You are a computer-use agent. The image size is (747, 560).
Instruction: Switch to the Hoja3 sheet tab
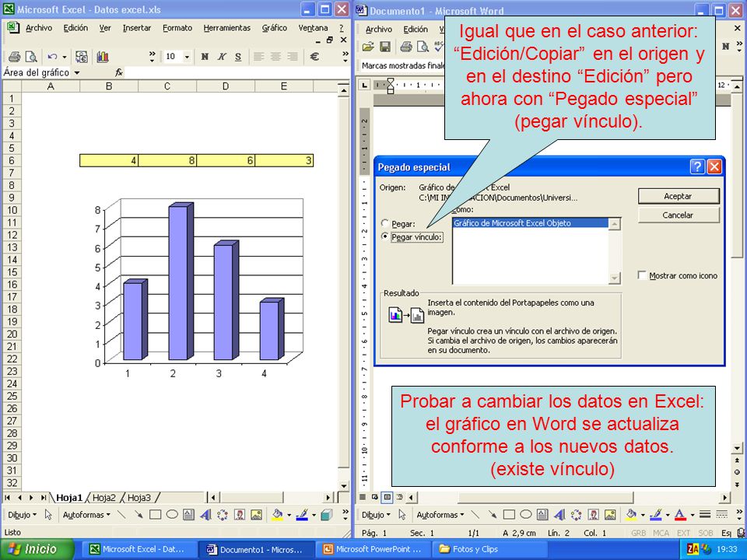(139, 498)
